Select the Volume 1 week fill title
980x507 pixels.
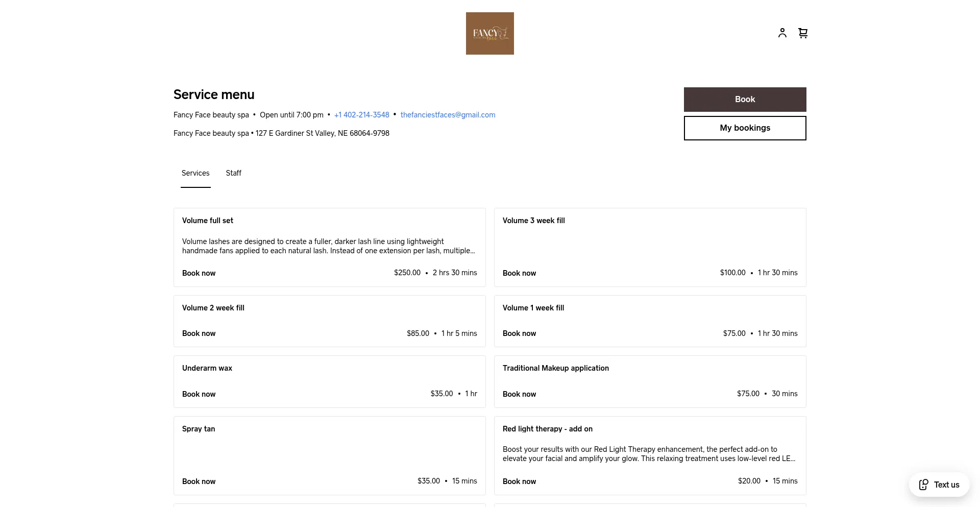tap(533, 308)
